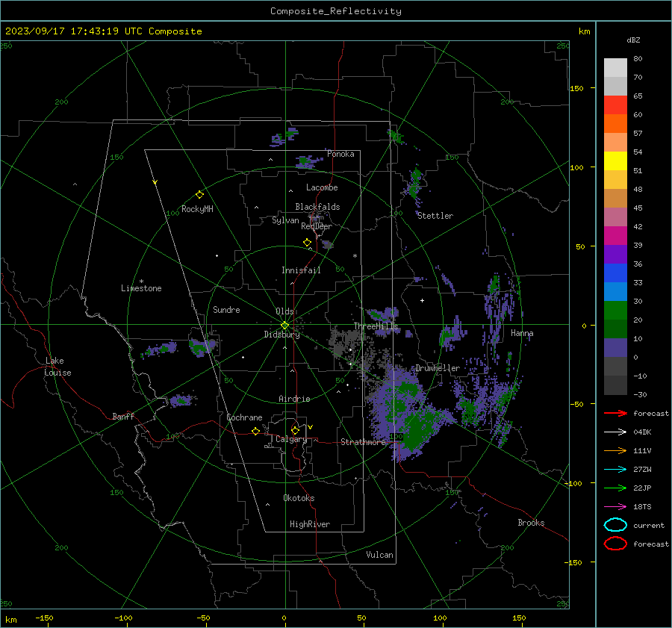Click the Drumheller town label
Screen dimensions: 672x628
click(x=438, y=368)
